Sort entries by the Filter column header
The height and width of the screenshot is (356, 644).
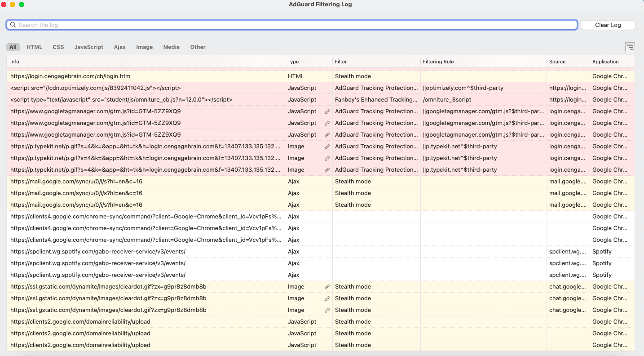(x=341, y=62)
